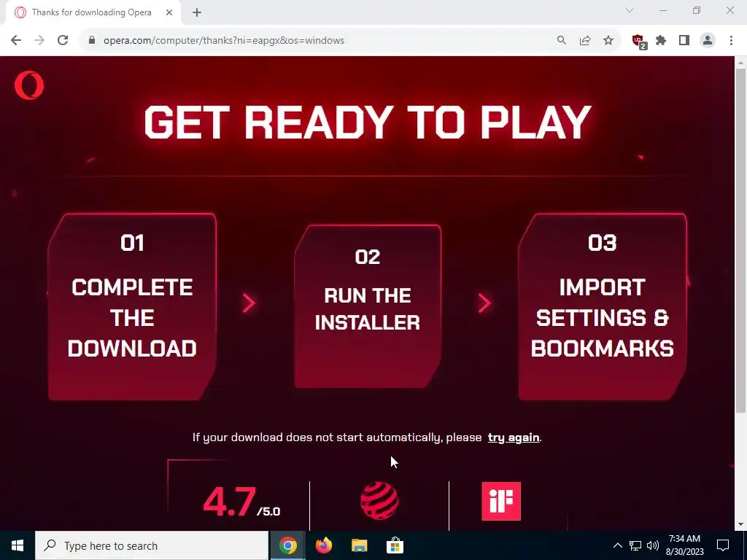This screenshot has height=560, width=747.
Task: Reload the page with the refresh icon
Action: [x=63, y=41]
